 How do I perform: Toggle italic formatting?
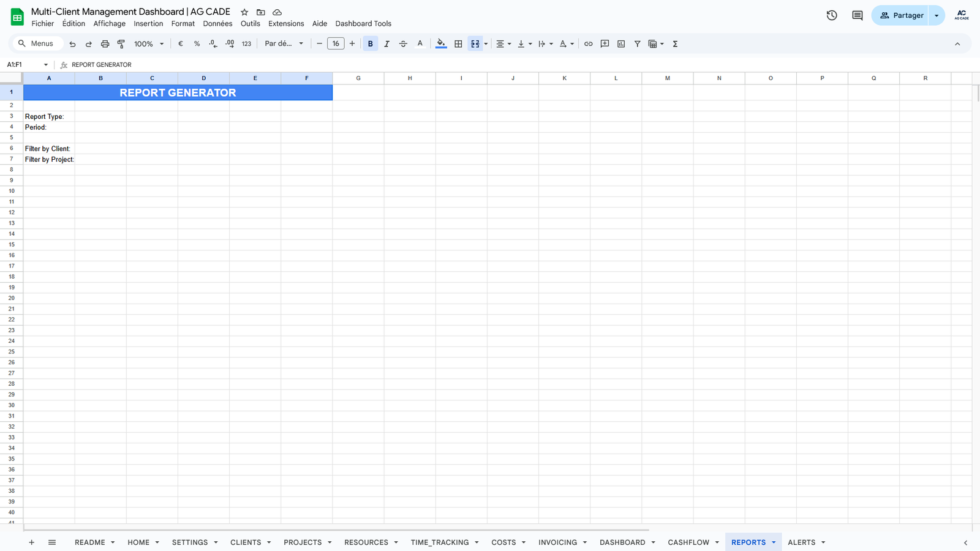[386, 44]
